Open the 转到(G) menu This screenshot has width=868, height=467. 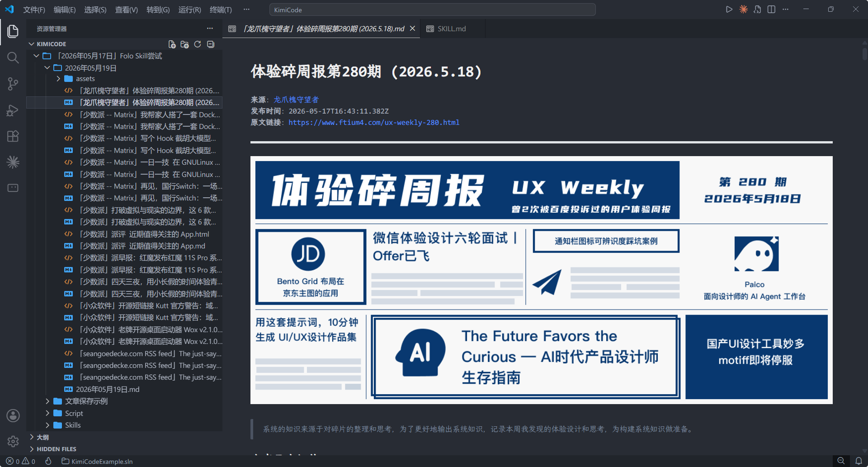pos(158,10)
